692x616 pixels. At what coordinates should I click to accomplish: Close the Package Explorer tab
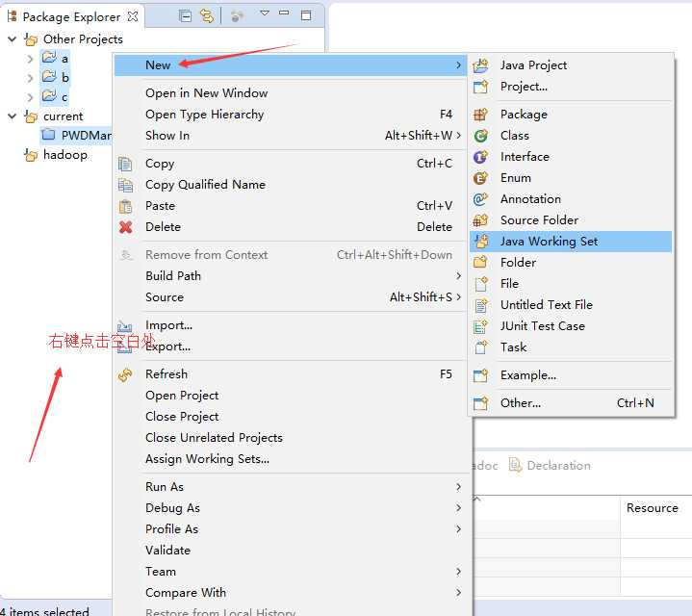(133, 16)
